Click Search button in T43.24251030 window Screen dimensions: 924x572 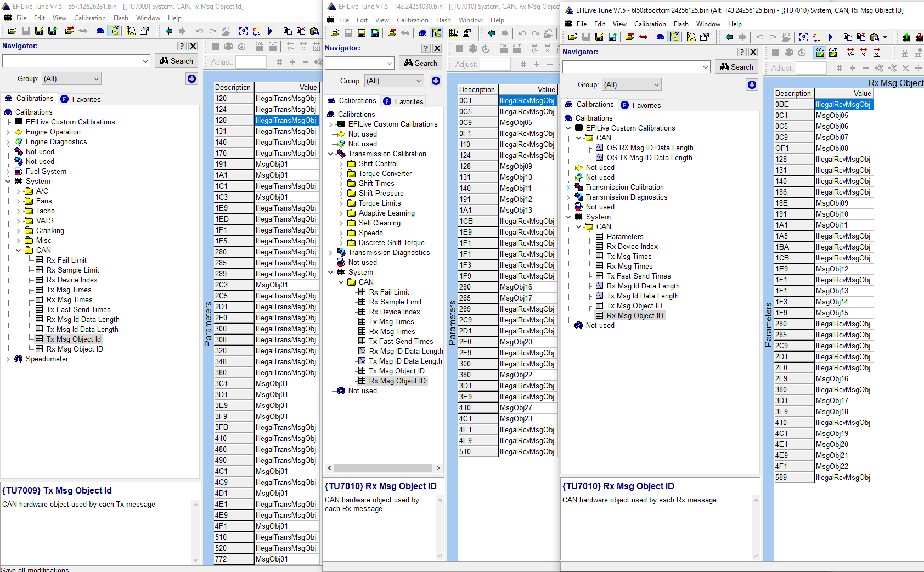point(421,63)
